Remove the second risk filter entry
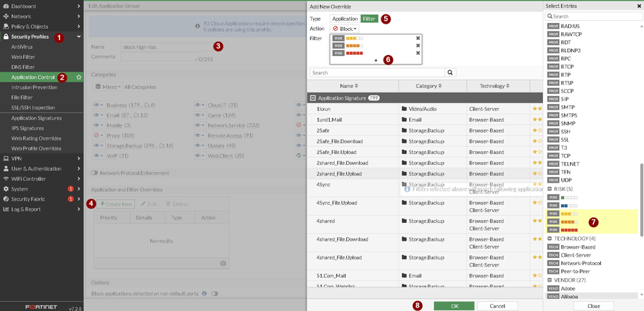Screen dimensions: 644x311 click(418, 46)
